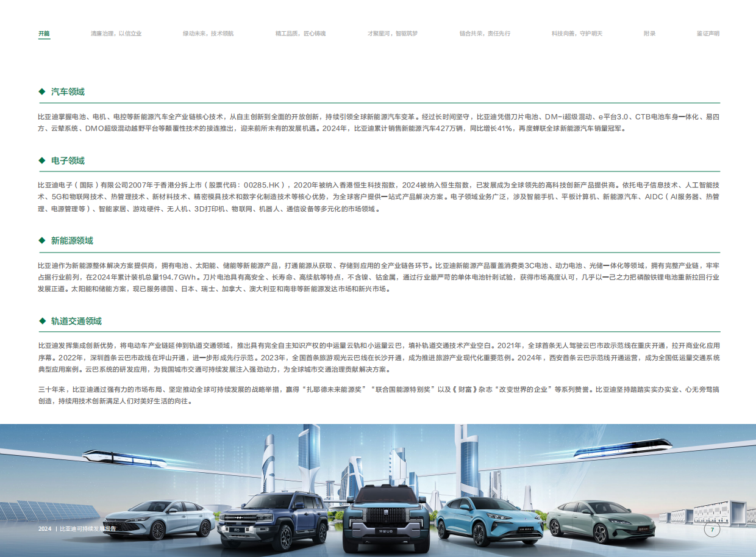
Task: Navigate to 科技向善，守护明天 tab
Action: coord(577,34)
